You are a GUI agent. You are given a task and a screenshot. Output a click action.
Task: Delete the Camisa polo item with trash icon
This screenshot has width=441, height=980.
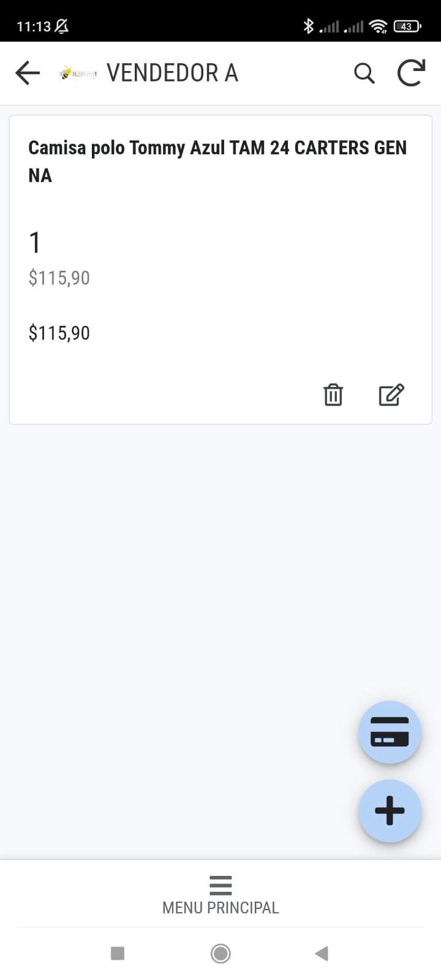[x=333, y=395]
